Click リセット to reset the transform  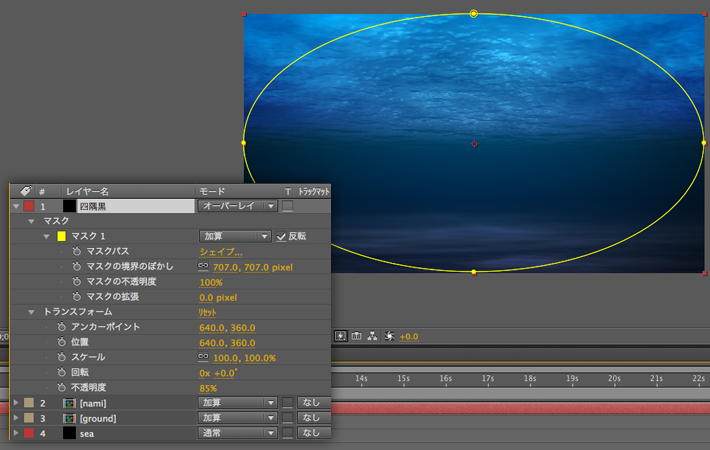click(208, 312)
